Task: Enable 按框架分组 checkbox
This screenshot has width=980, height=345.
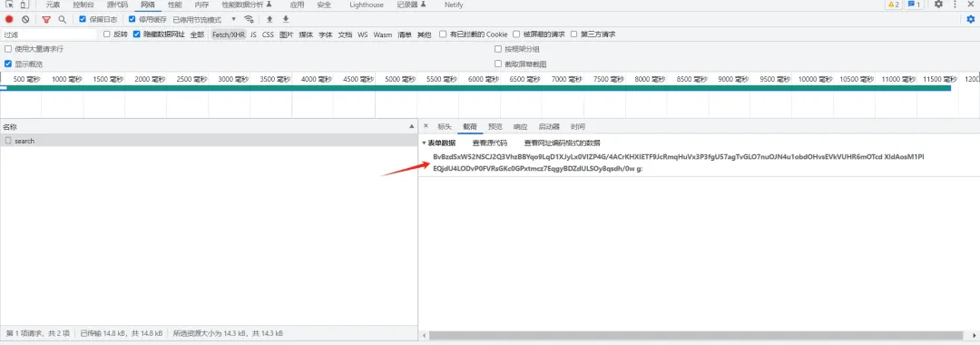Action: point(498,49)
